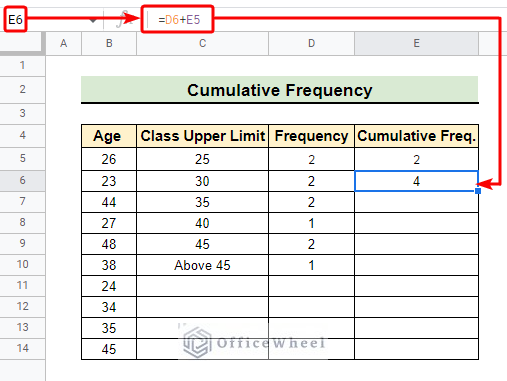Screen dimensions: 507x381
Task: Select Class Upper Limit cell 25
Action: pyautogui.click(x=202, y=159)
